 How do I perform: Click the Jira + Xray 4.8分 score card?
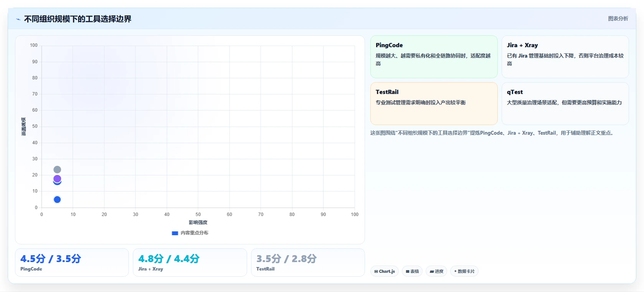click(x=190, y=262)
